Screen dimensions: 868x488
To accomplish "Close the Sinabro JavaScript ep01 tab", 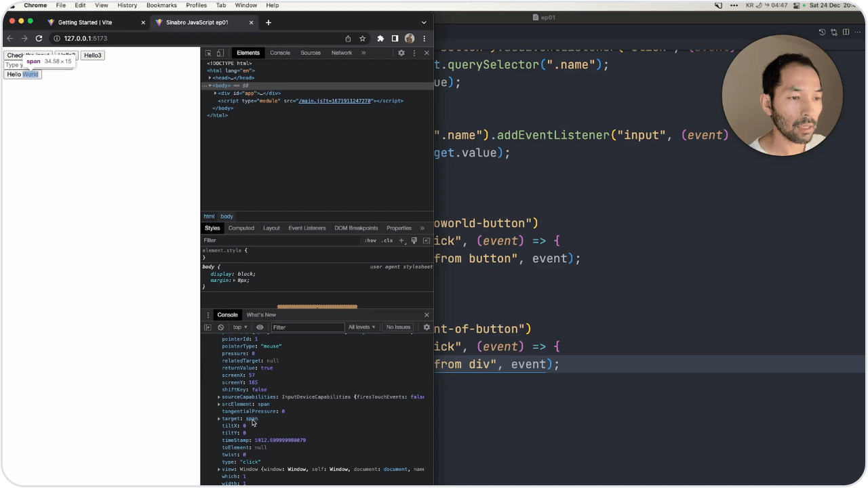I will [252, 22].
